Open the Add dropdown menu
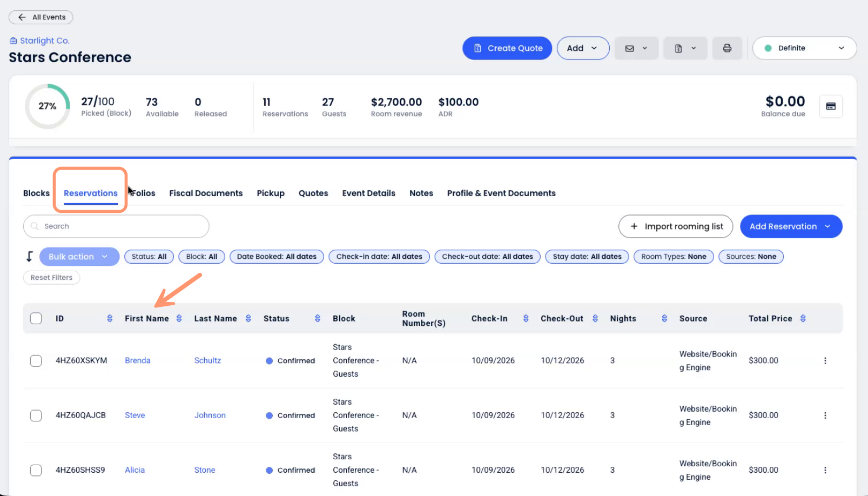 point(582,48)
